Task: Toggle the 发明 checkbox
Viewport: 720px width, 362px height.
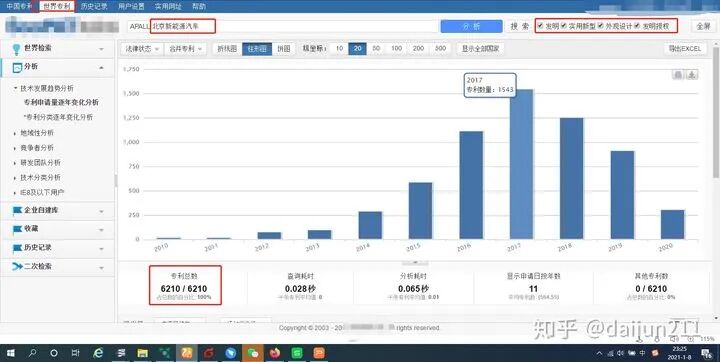Action: (x=540, y=26)
